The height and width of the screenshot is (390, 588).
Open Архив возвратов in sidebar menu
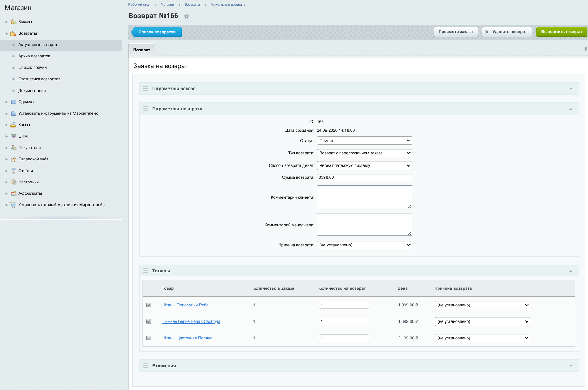click(x=34, y=56)
